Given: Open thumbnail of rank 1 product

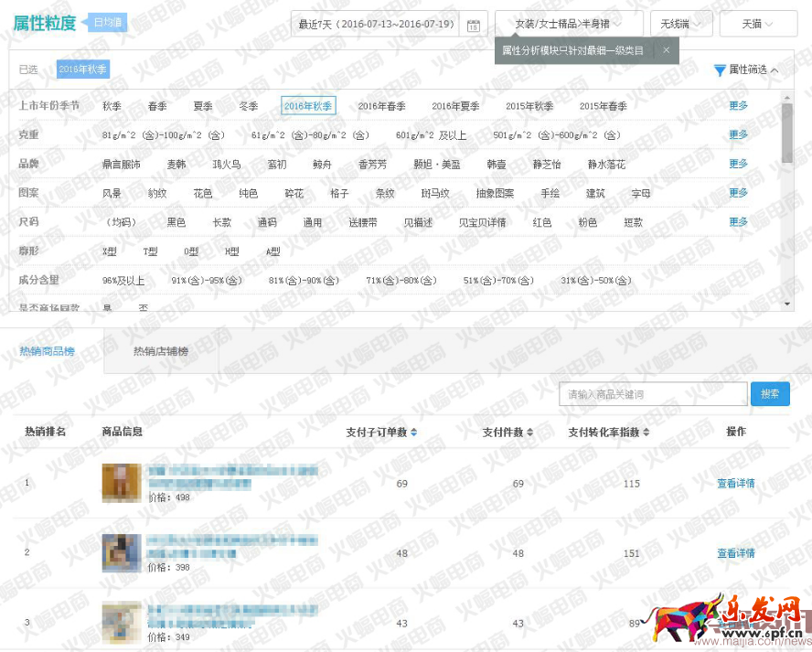Looking at the screenshot, I should click(122, 483).
